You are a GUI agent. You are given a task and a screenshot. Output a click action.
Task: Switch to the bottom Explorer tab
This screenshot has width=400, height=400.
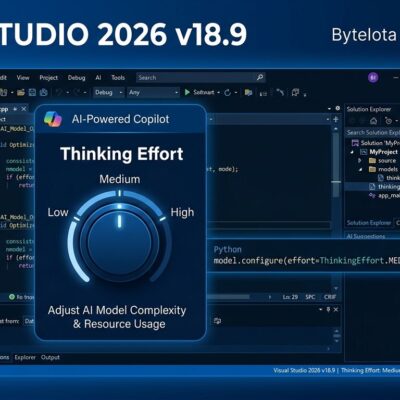point(25,357)
